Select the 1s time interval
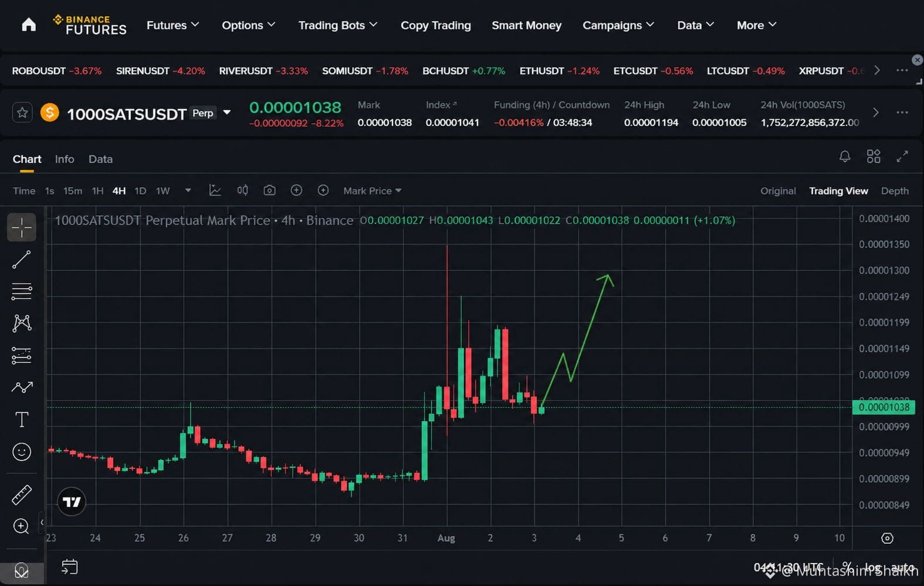The height and width of the screenshot is (586, 924). [x=49, y=191]
